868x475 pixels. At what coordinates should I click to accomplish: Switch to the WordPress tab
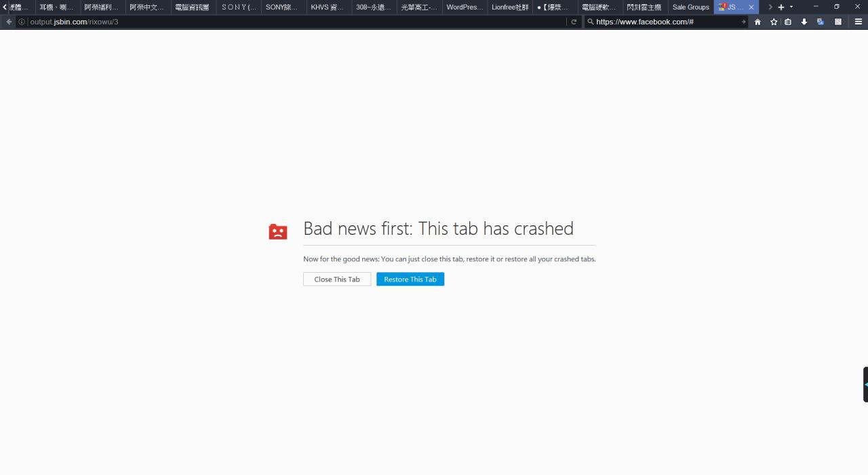465,7
